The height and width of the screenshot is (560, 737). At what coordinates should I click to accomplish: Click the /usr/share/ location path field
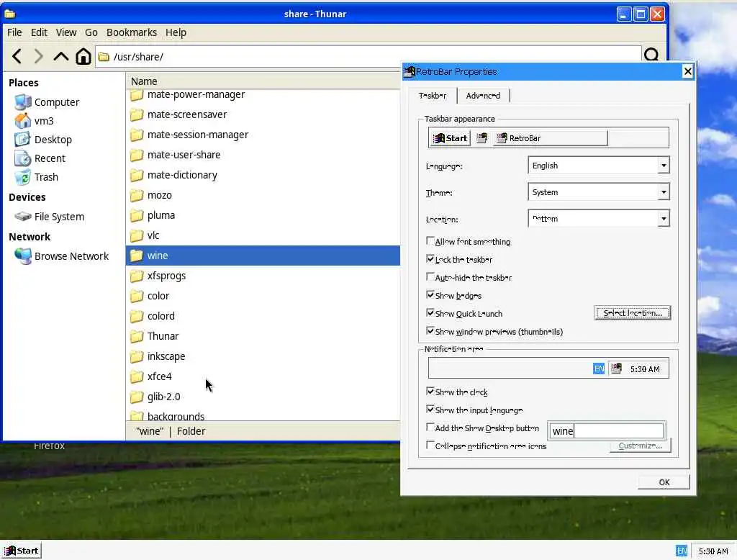click(368, 57)
